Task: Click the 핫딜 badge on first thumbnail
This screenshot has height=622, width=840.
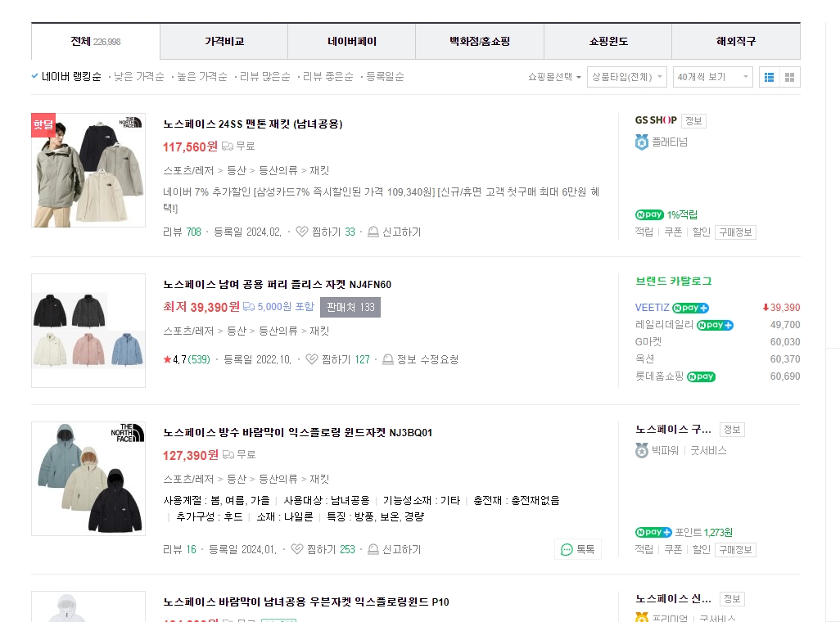Action: click(43, 125)
